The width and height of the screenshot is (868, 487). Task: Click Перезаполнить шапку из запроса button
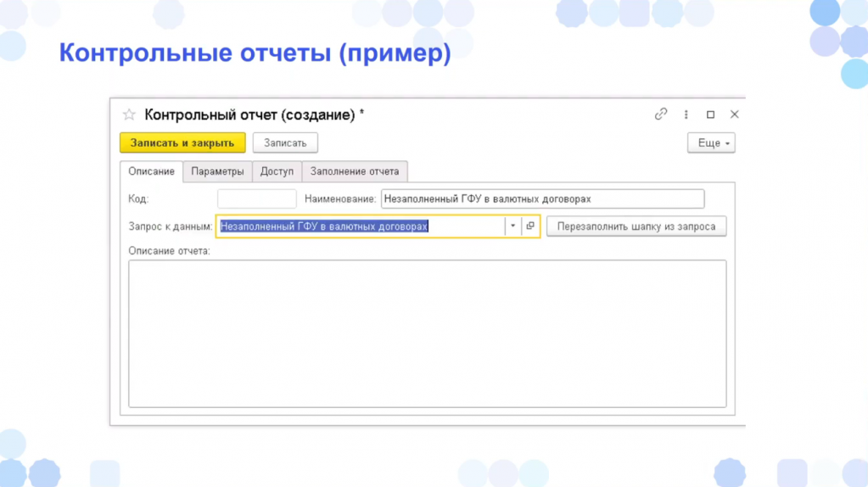point(636,227)
